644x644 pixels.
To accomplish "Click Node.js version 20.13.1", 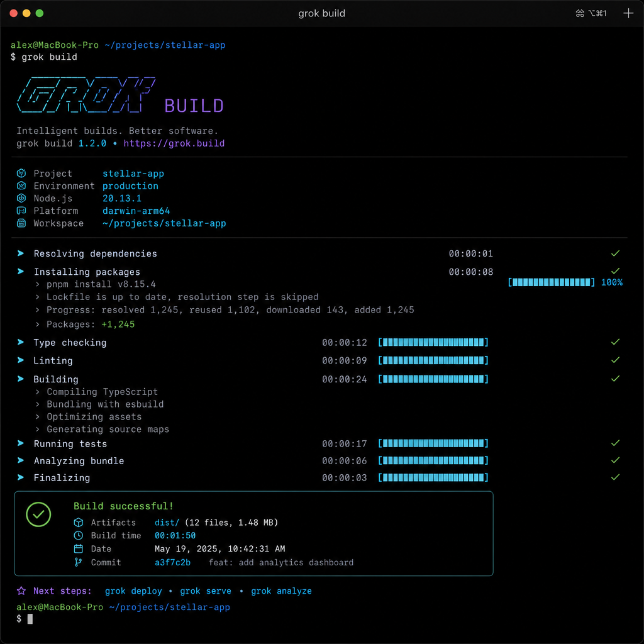I will [122, 198].
